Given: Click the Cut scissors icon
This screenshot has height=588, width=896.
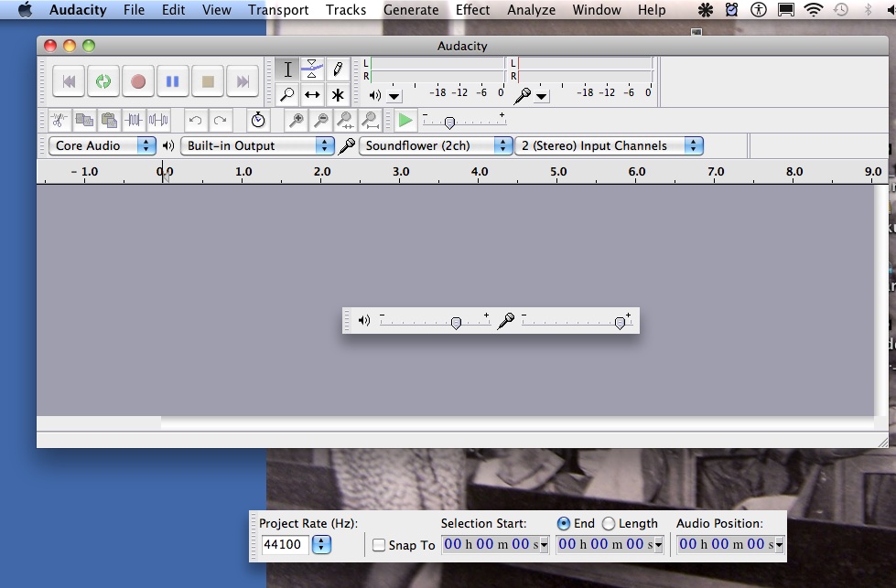Looking at the screenshot, I should (59, 120).
